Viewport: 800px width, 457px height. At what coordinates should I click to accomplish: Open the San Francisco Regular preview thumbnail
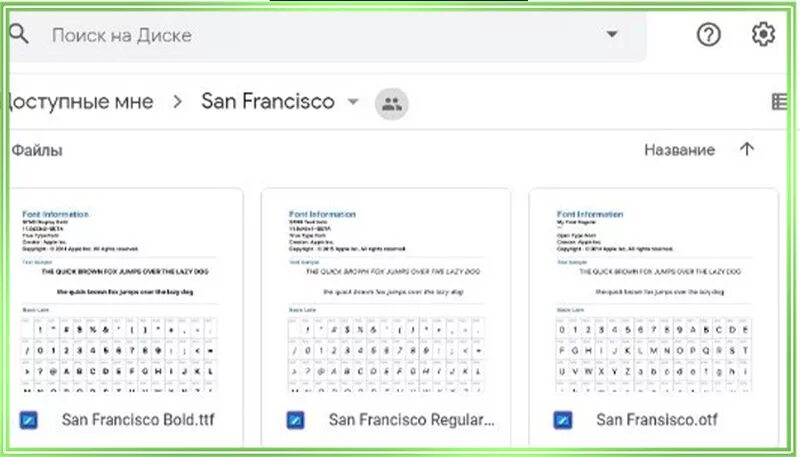(x=386, y=301)
